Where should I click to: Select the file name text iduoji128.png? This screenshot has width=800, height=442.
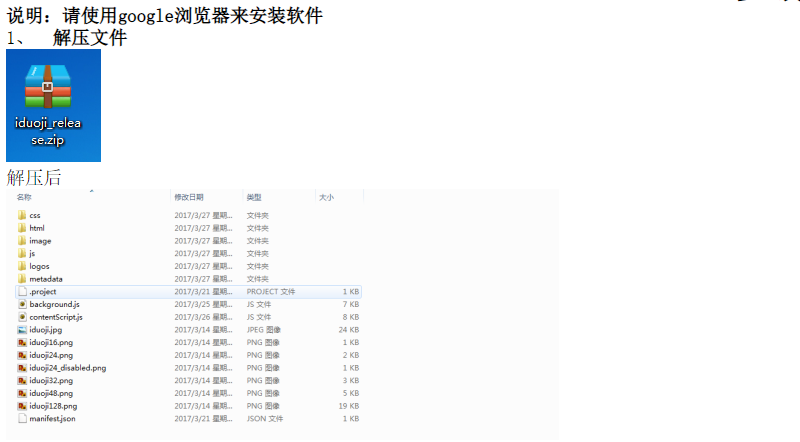pyautogui.click(x=53, y=406)
